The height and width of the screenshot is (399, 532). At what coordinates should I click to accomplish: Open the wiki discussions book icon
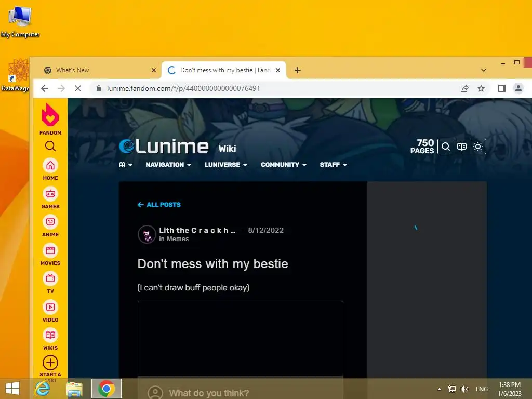[462, 147]
